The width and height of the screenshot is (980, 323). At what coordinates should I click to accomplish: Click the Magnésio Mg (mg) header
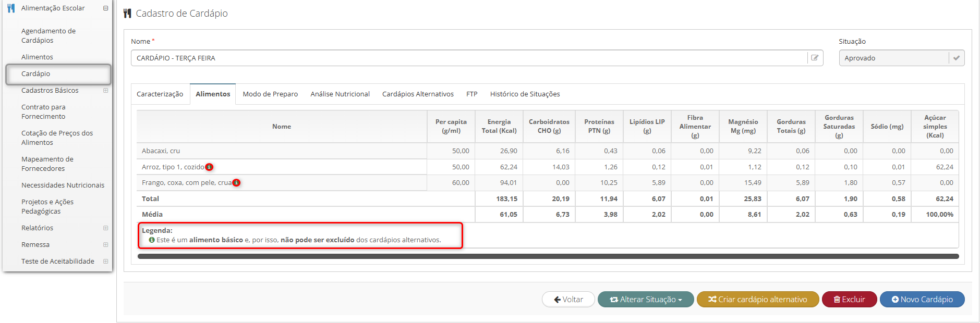743,127
